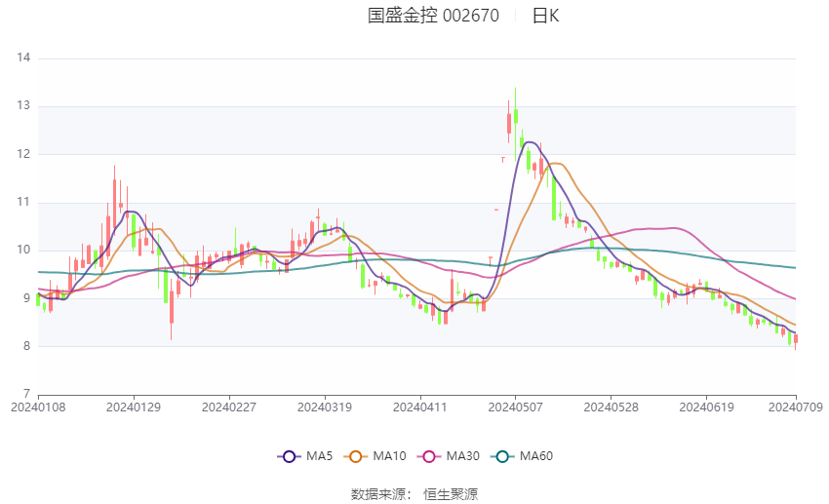
Task: Click the 12 price axis label
Action: coord(23,154)
